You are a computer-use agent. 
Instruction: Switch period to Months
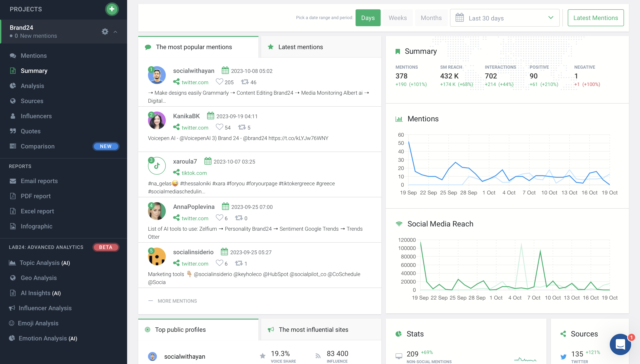(431, 18)
